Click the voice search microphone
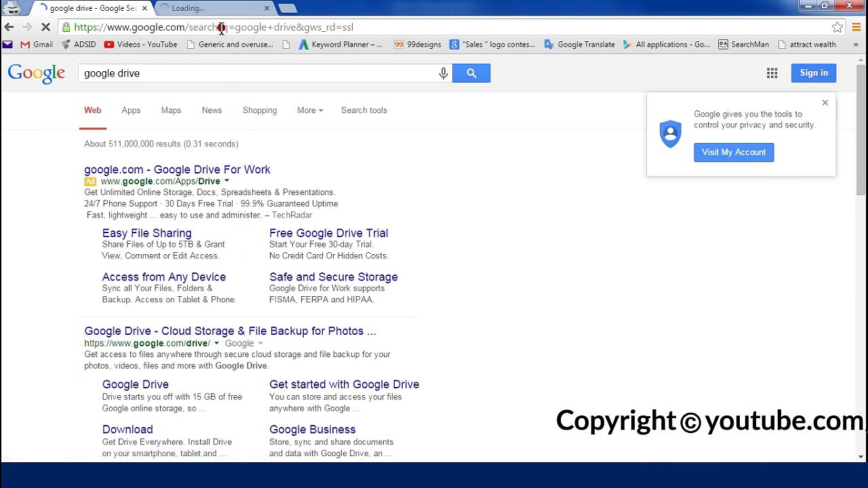 point(443,73)
